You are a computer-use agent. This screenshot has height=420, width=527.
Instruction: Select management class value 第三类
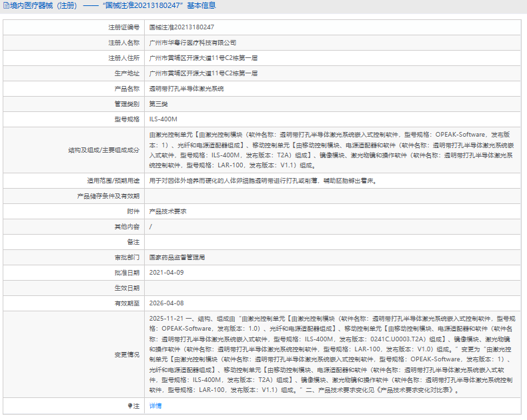pos(158,104)
